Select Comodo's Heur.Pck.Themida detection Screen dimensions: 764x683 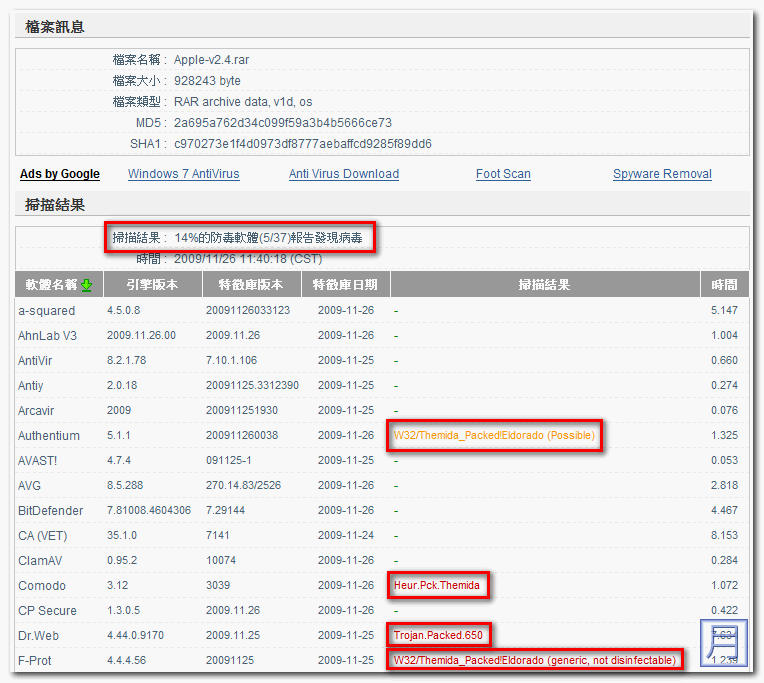click(x=439, y=586)
